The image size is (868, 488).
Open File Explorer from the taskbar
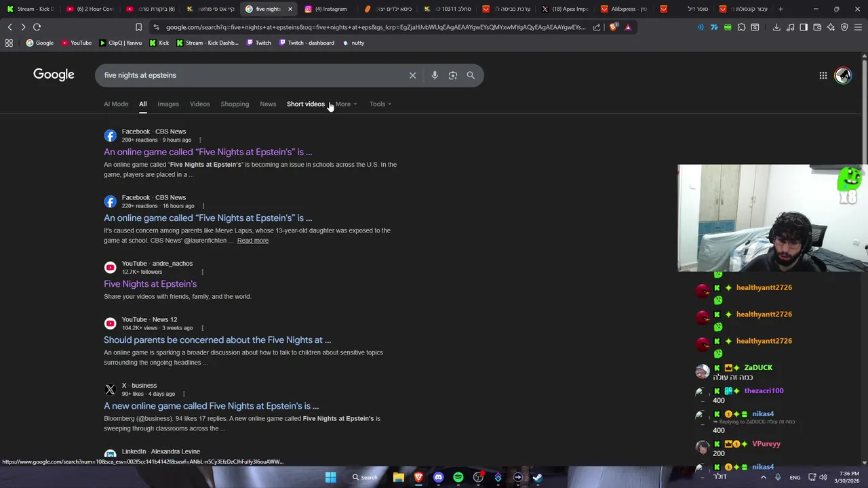(x=399, y=477)
